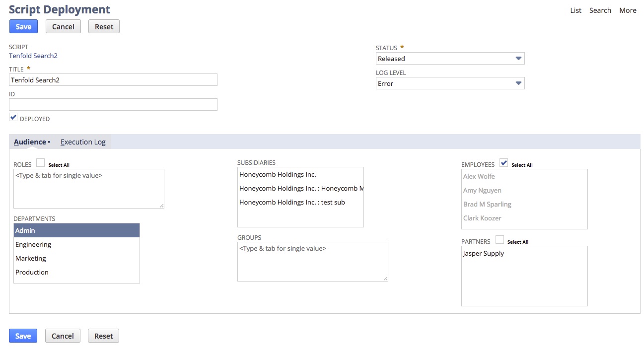This screenshot has width=644, height=354.
Task: Select the Audience tab
Action: click(30, 142)
